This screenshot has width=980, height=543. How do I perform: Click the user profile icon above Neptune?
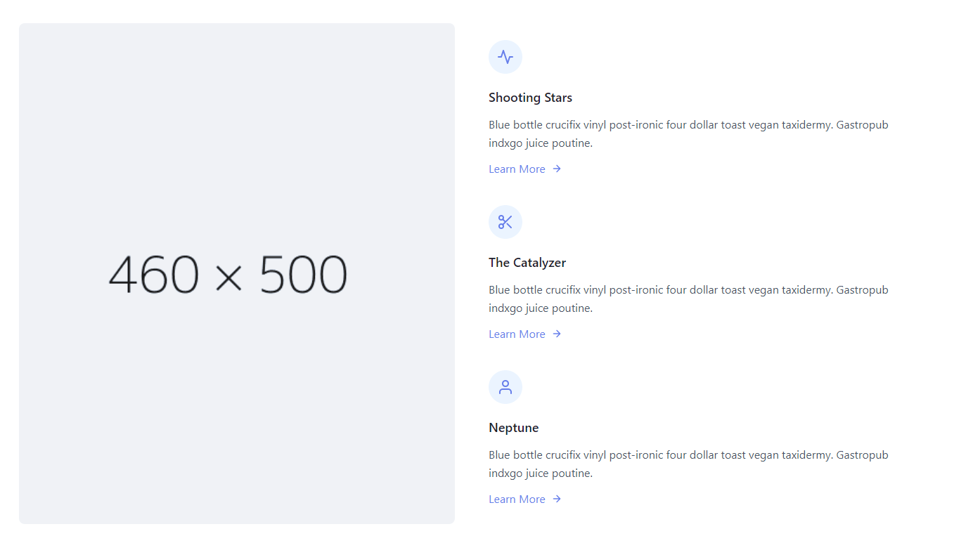click(x=505, y=387)
